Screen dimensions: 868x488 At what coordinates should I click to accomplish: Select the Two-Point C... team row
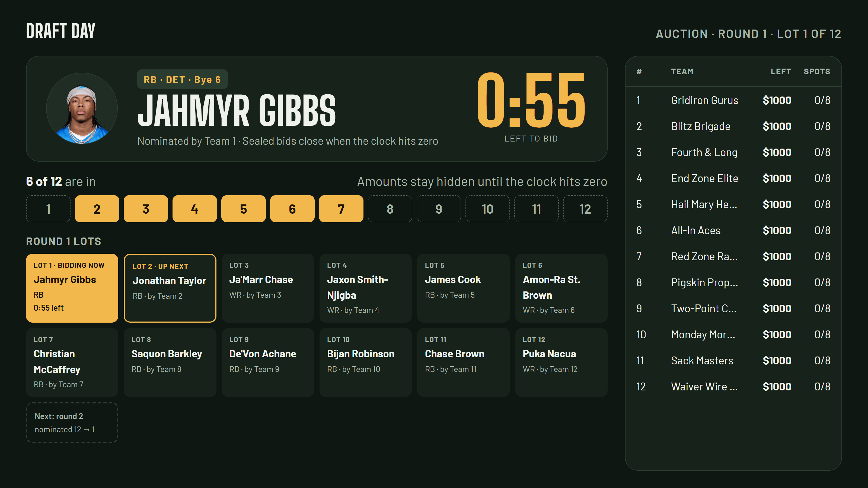tap(733, 309)
